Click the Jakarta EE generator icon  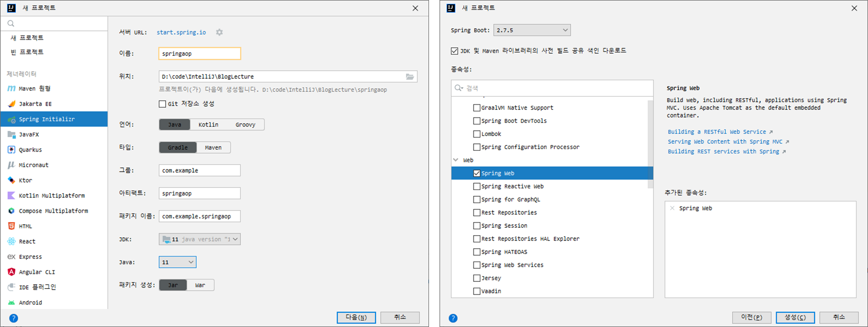pyautogui.click(x=12, y=104)
